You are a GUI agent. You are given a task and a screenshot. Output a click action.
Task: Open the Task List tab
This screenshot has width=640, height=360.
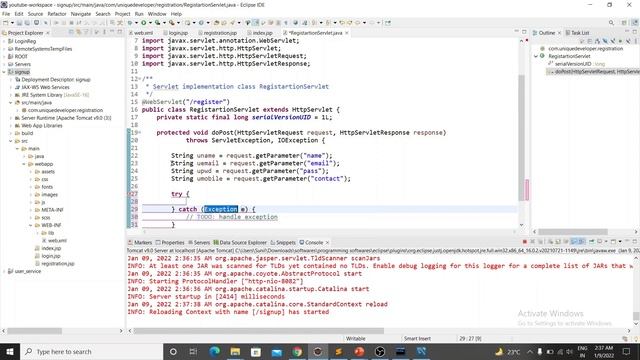pos(577,33)
